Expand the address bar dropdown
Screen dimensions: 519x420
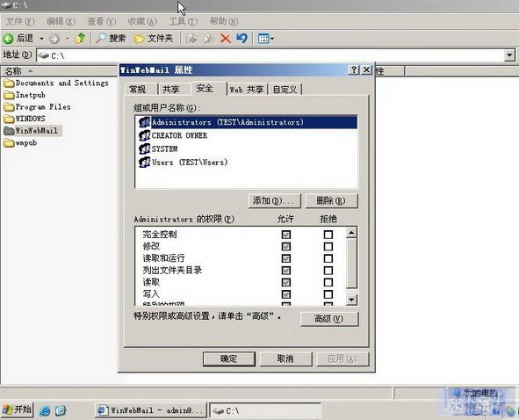pos(510,55)
